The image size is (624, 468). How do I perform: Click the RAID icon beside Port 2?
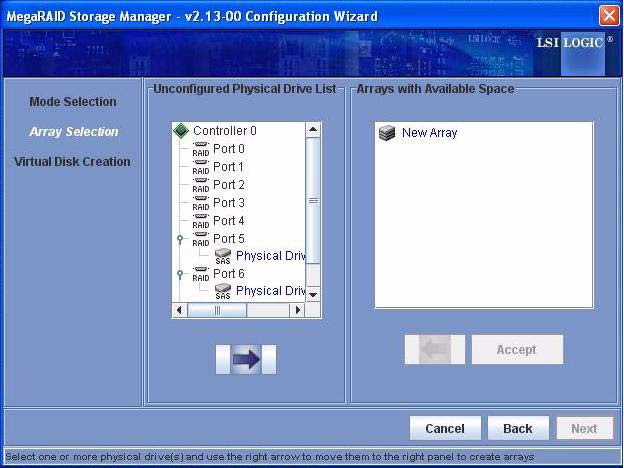click(201, 185)
